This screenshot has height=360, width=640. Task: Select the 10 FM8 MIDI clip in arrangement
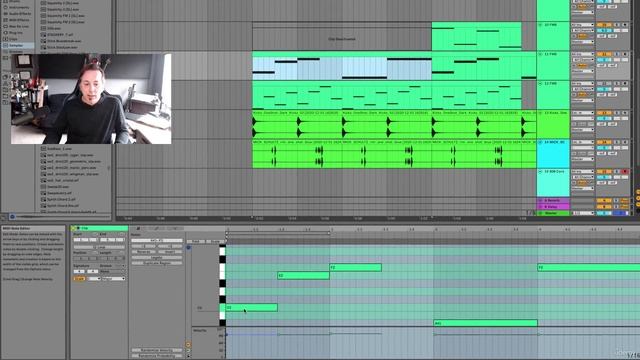click(476, 37)
